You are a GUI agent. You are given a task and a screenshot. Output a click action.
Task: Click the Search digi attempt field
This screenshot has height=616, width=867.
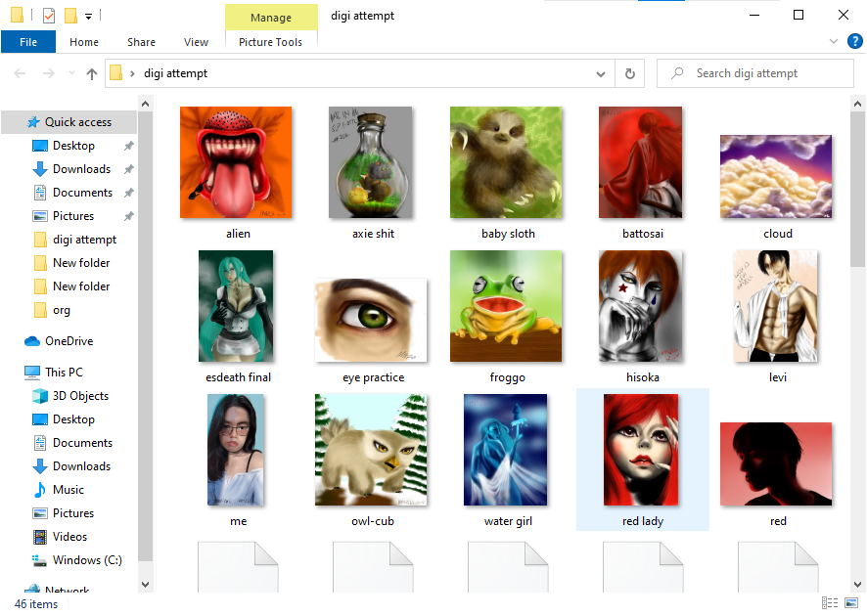point(755,73)
